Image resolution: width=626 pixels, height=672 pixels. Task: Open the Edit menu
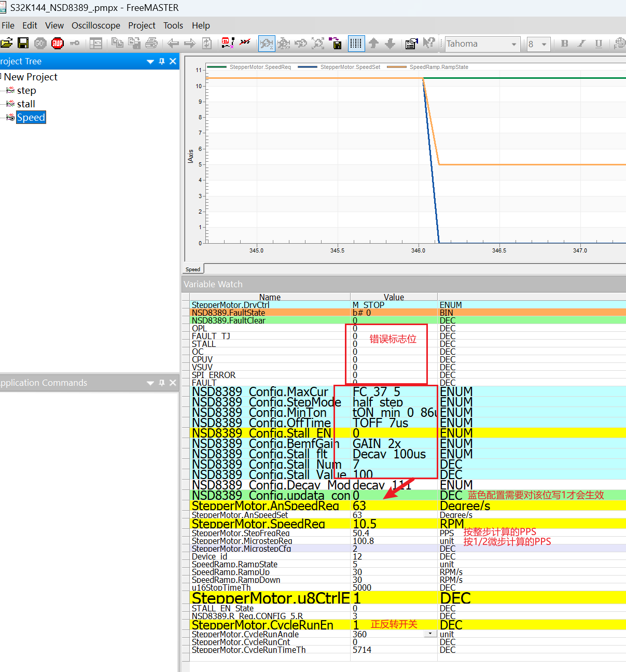pyautogui.click(x=30, y=25)
